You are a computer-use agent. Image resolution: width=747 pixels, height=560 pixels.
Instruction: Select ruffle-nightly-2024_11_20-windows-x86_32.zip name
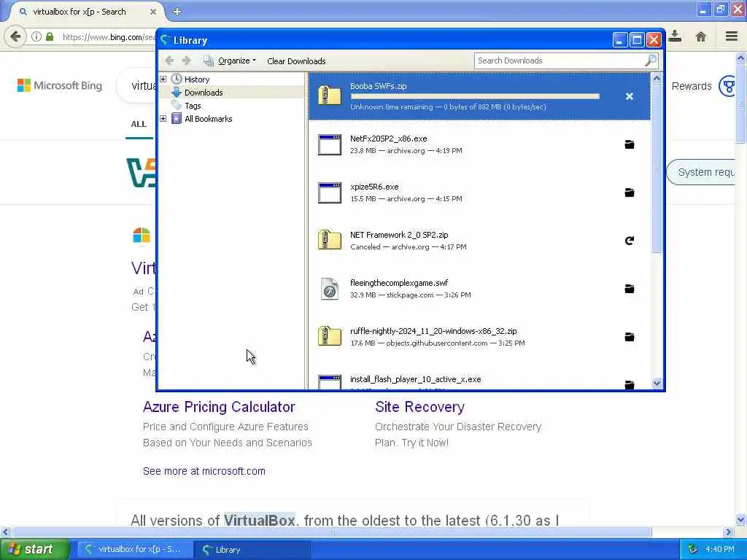(x=433, y=331)
